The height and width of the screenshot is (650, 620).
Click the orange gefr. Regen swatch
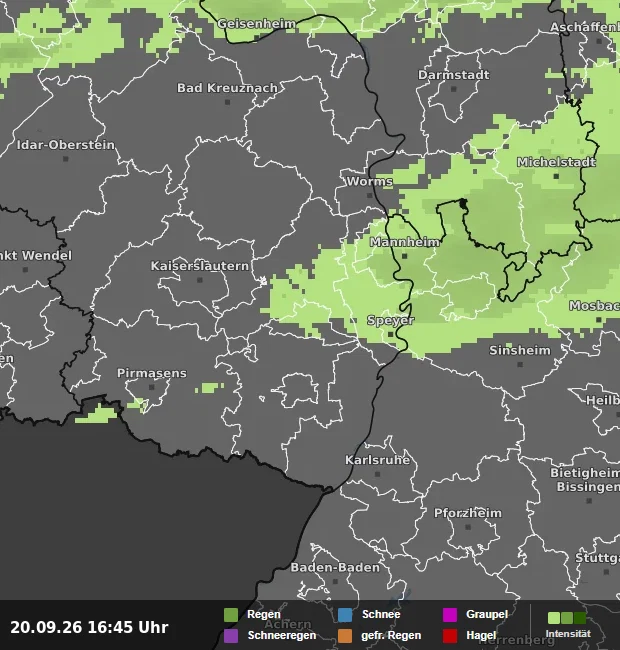click(345, 636)
